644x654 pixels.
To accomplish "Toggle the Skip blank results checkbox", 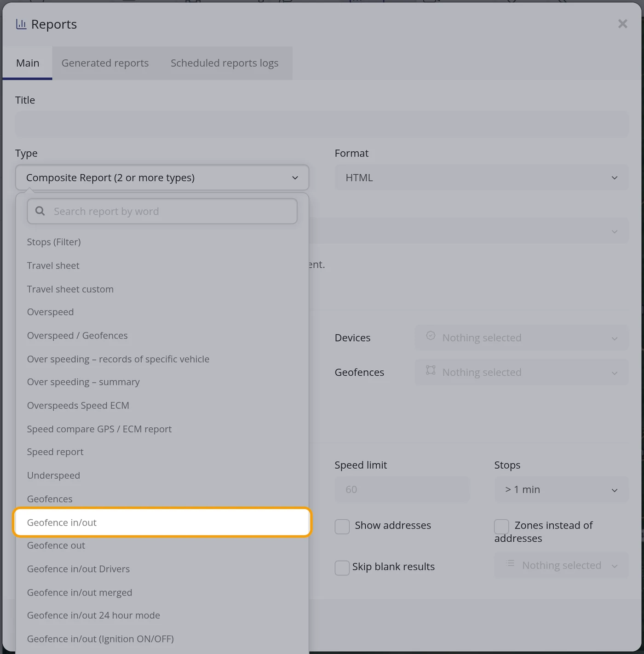I will coord(342,568).
